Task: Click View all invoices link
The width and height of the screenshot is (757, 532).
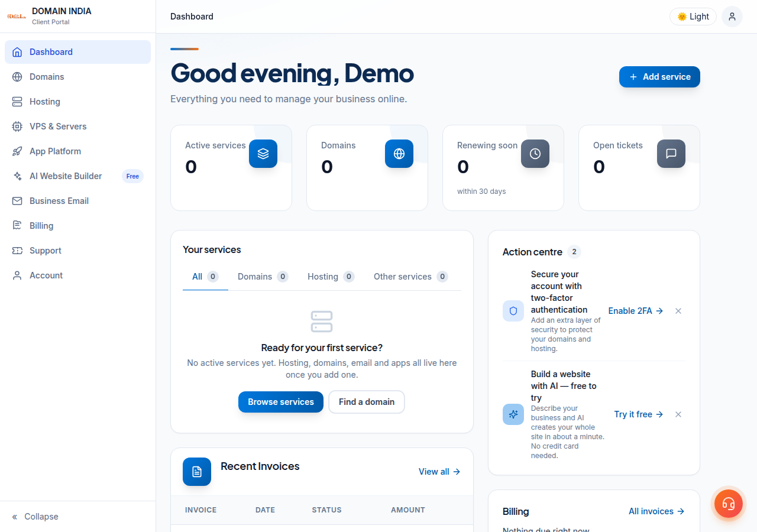Action: [x=439, y=472]
